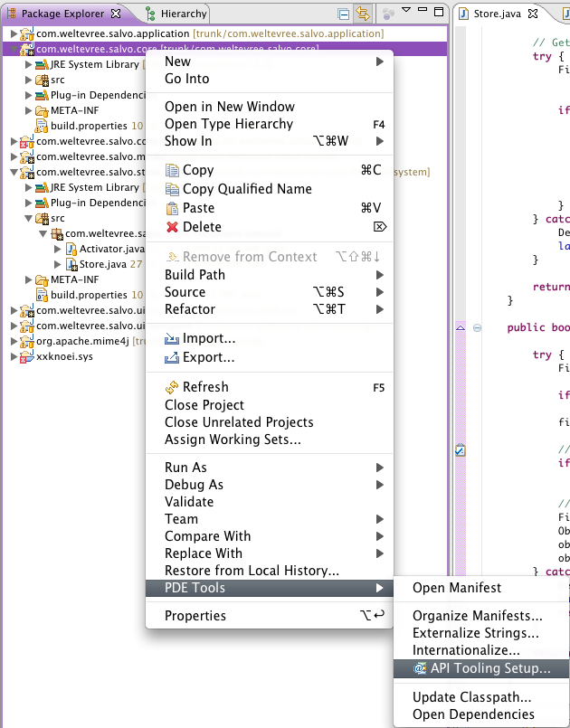Minimize the Package Explorer view

tap(423, 9)
